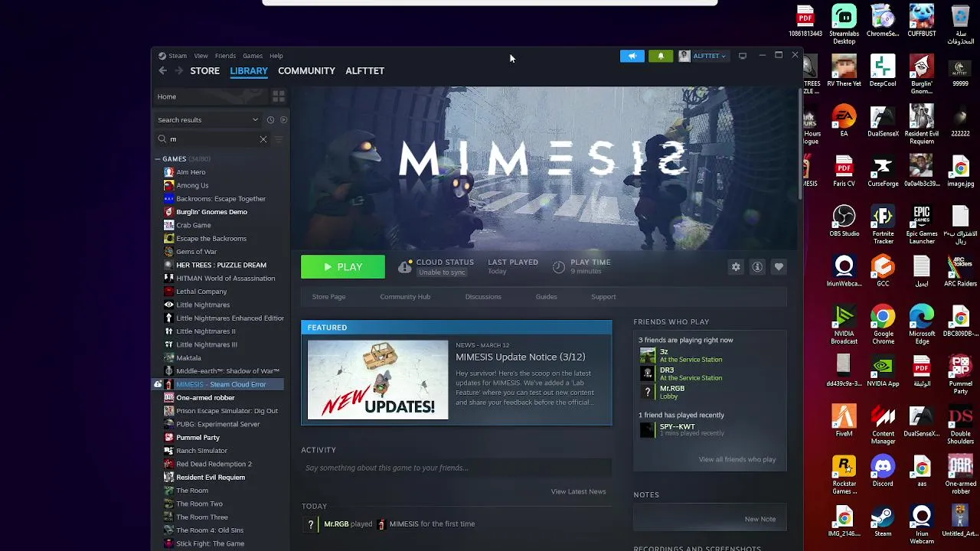Click View Latest News
Viewport: 980px width, 551px height.
[x=578, y=491]
